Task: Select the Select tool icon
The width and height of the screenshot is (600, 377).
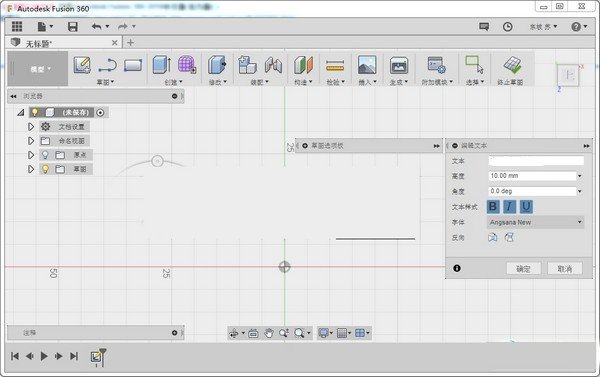Action: (x=474, y=64)
